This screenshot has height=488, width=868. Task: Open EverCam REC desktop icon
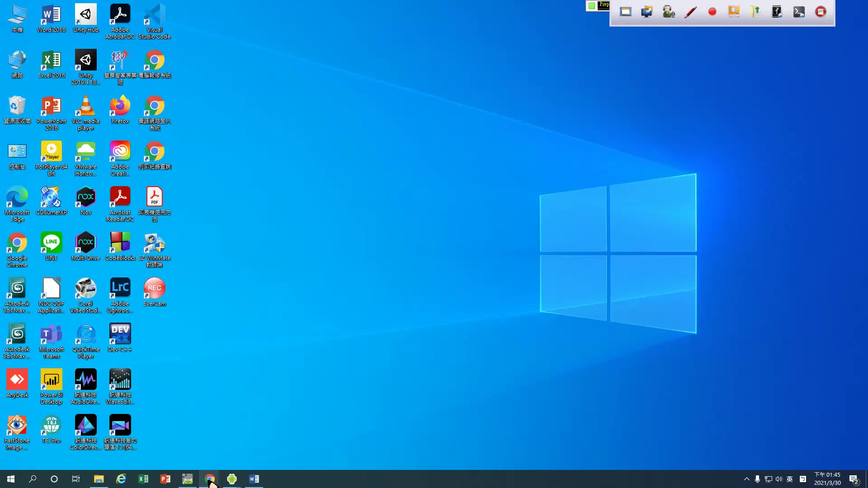[x=154, y=293]
